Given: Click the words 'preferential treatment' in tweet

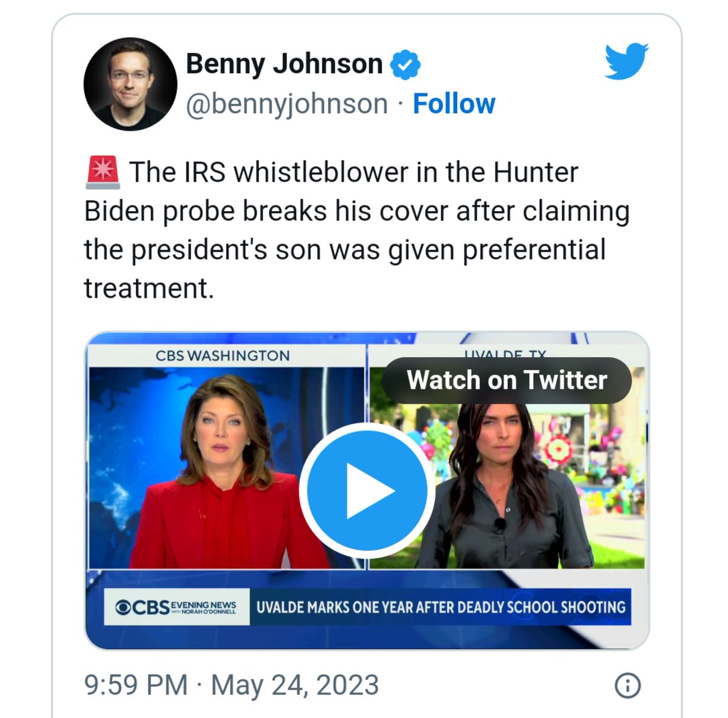Looking at the screenshot, I should pyautogui.click(x=534, y=250).
